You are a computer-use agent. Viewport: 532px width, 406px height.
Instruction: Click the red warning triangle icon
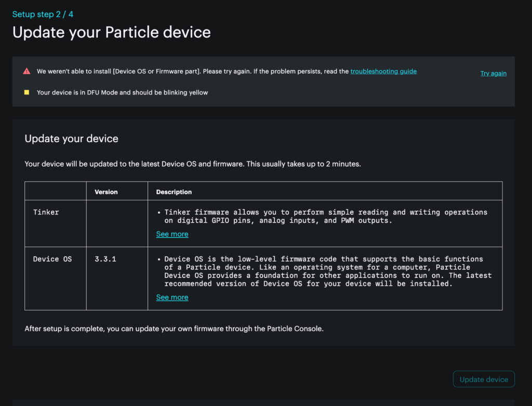[26, 72]
